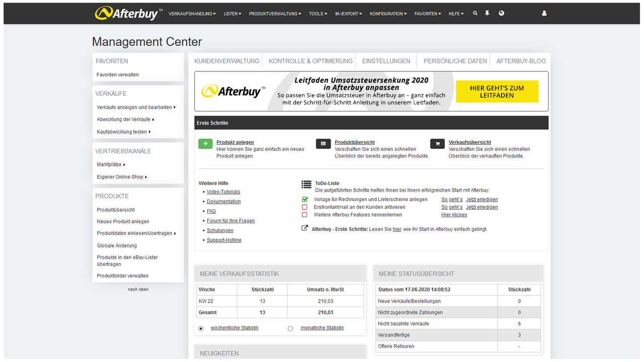Open the globe language icon
Viewport: 644px width, 362px height.
pyautogui.click(x=501, y=14)
